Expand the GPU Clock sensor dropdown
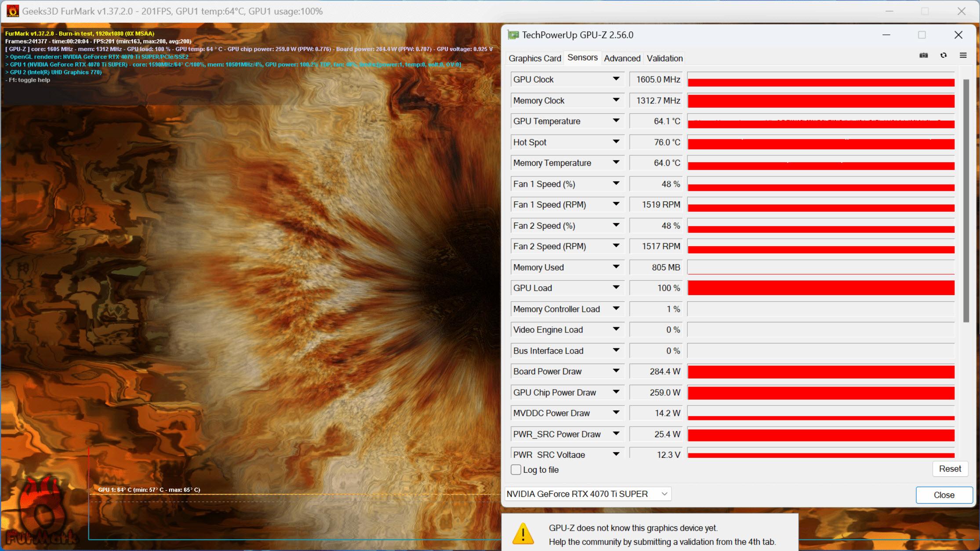 pos(616,79)
